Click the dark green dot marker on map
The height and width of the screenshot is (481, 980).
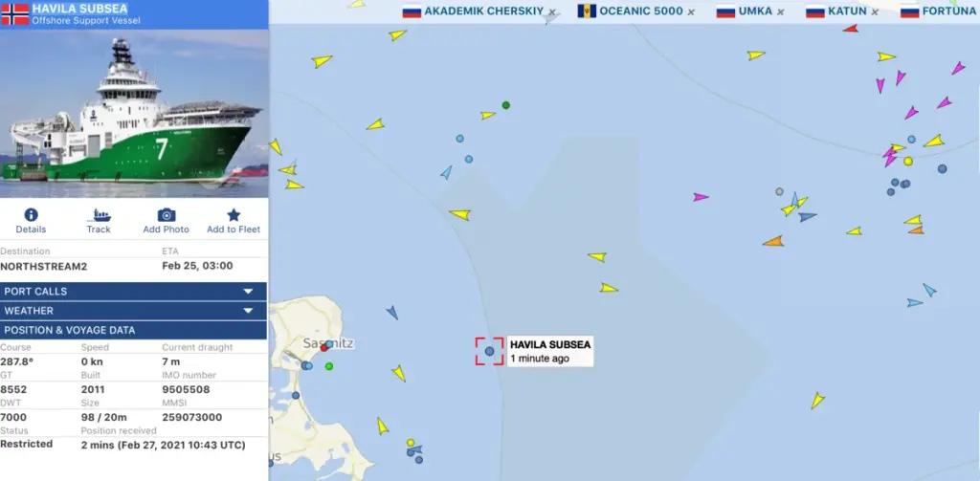click(x=506, y=105)
